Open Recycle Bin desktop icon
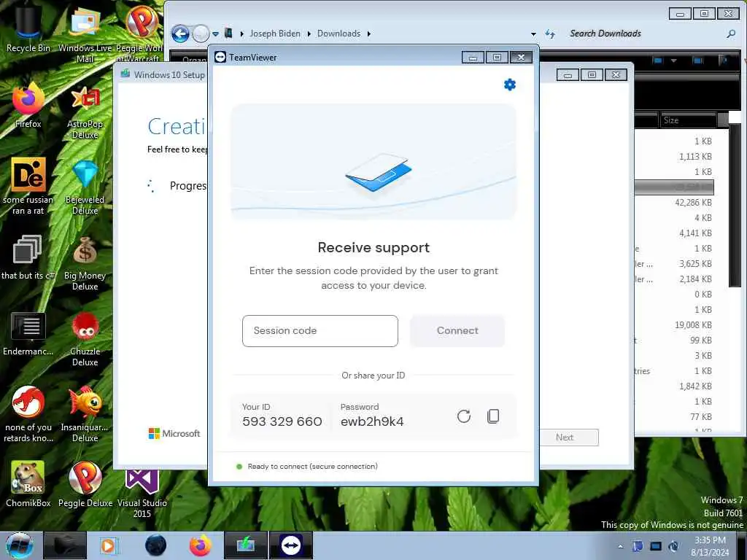Screen dimensions: 747x560 [28, 28]
